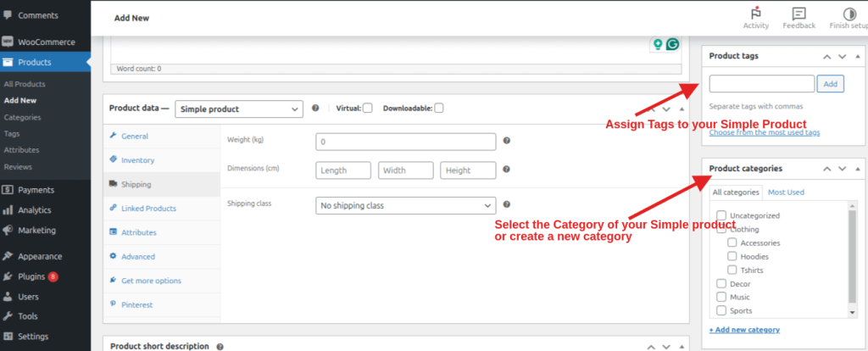Screen dimensions: 868x351
Task: Open the Tags submenu link
Action: click(12, 133)
